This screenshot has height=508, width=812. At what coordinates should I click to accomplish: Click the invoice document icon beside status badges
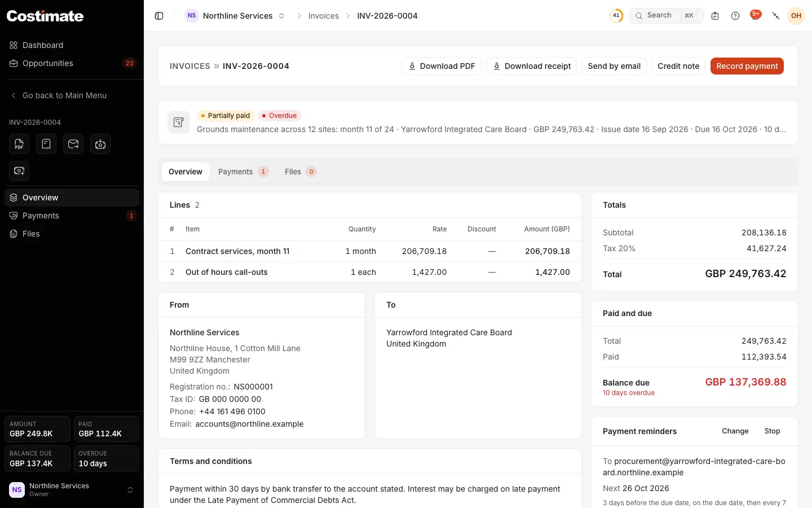(179, 122)
